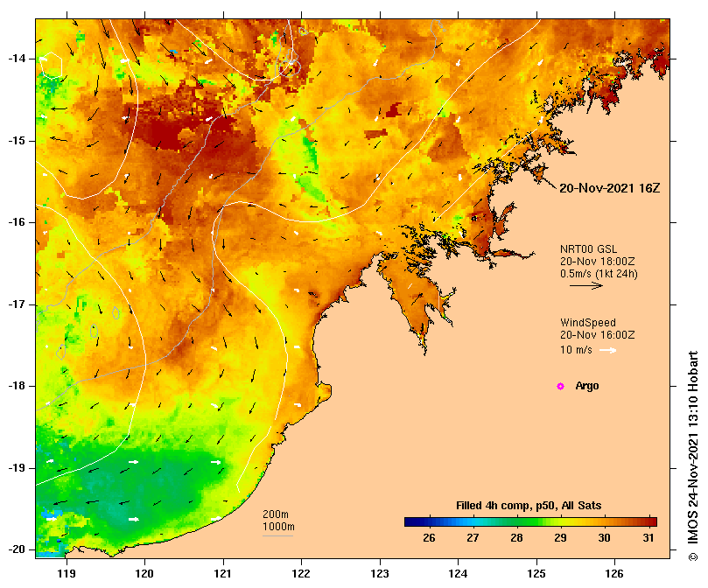The height and width of the screenshot is (588, 708).
Task: Click the longitude axis label 121
Action: tap(222, 573)
